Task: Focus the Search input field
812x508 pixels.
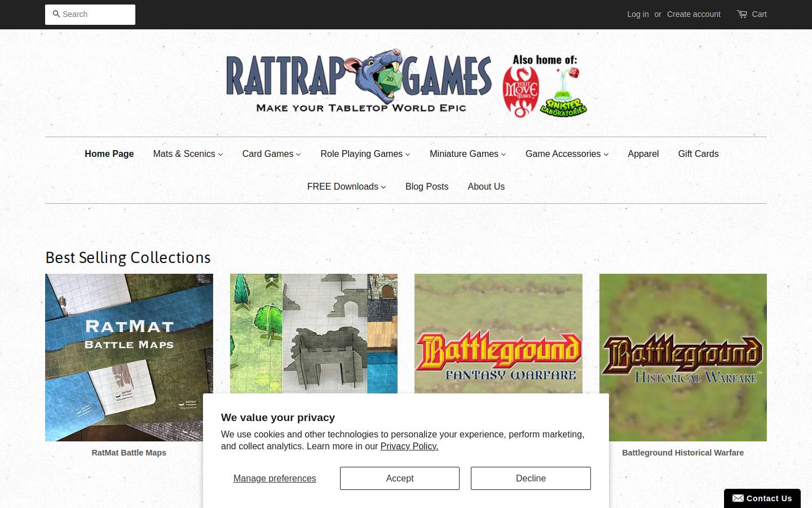Action: pyautogui.click(x=90, y=14)
